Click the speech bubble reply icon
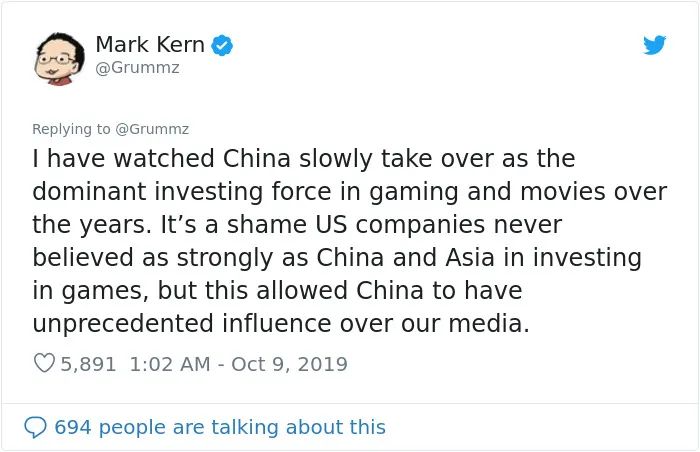Viewport: 700px width, 452px height. [35, 427]
